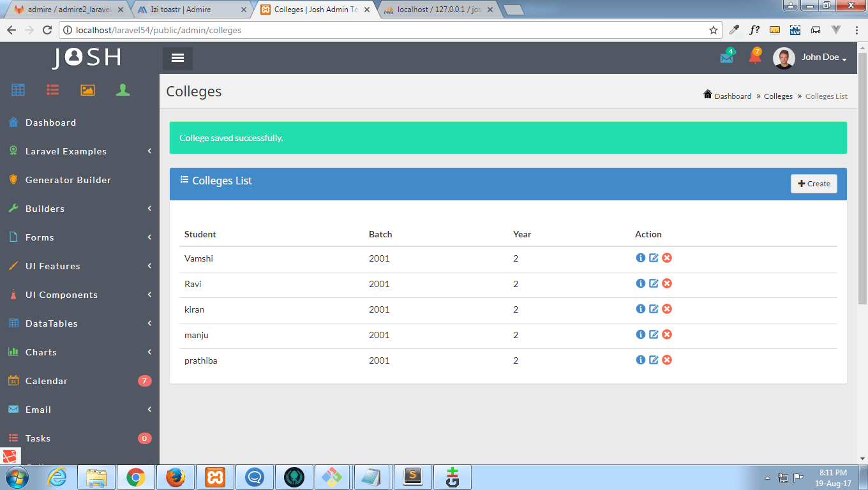The width and height of the screenshot is (868, 490).
Task: Click the info icon for Vamshi row
Action: tap(641, 258)
